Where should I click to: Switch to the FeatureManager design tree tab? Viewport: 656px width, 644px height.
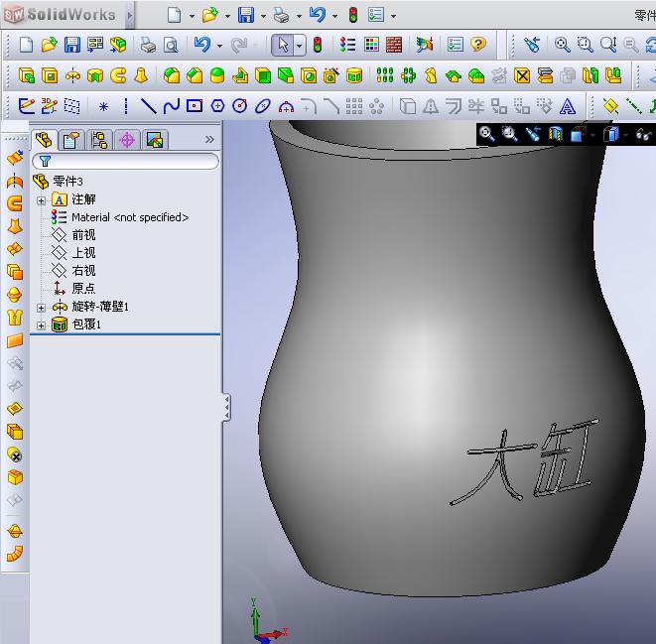coord(44,139)
